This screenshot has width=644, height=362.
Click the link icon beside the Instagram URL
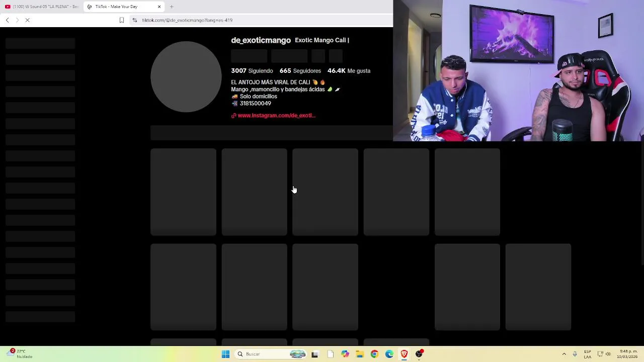click(233, 116)
